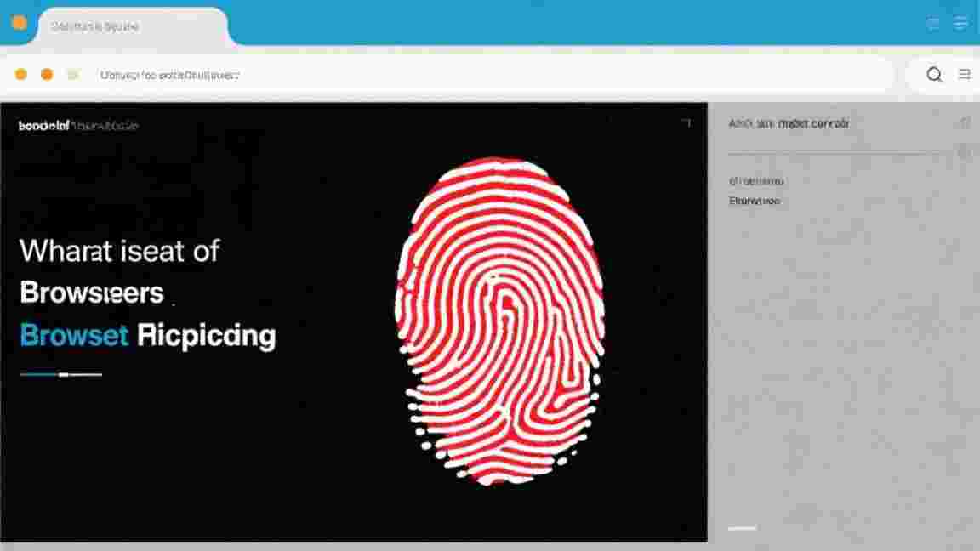Viewport: 980px width, 551px height.
Task: Click the first orange dot in toolbar
Action: point(20,74)
